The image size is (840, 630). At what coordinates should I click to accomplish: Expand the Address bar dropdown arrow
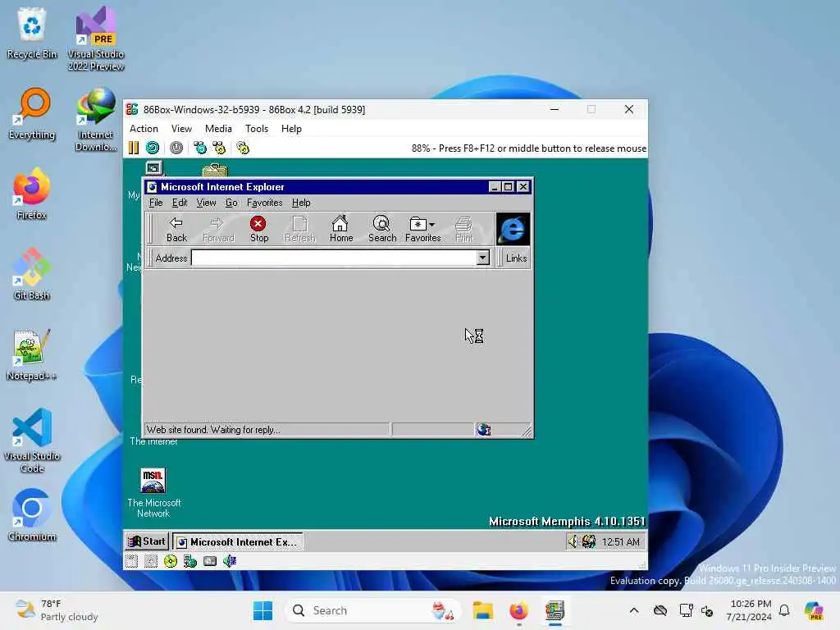coord(482,258)
